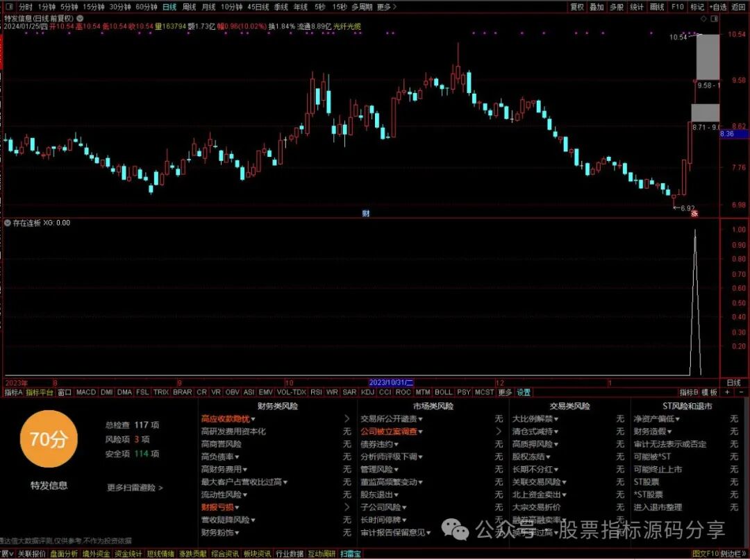The width and height of the screenshot is (750, 560).
Task: Expand 交易所公开谴责 risk dropdown
Action: pos(420,419)
